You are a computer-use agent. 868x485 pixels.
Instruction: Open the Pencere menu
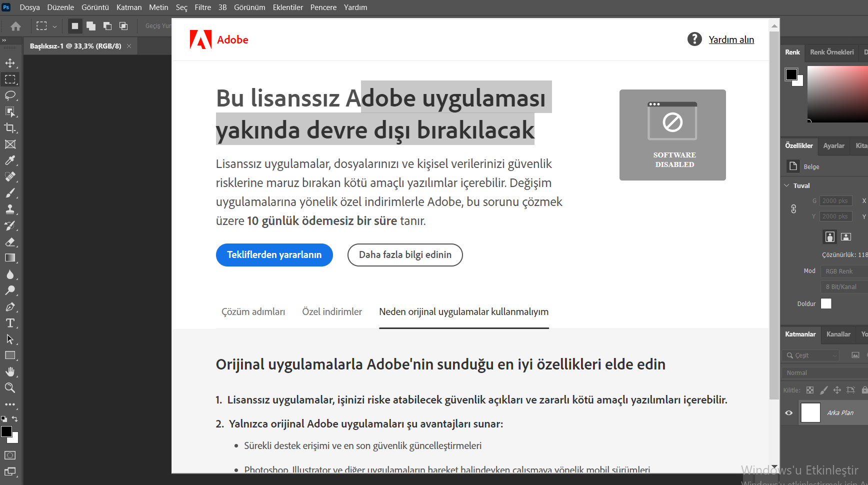323,7
